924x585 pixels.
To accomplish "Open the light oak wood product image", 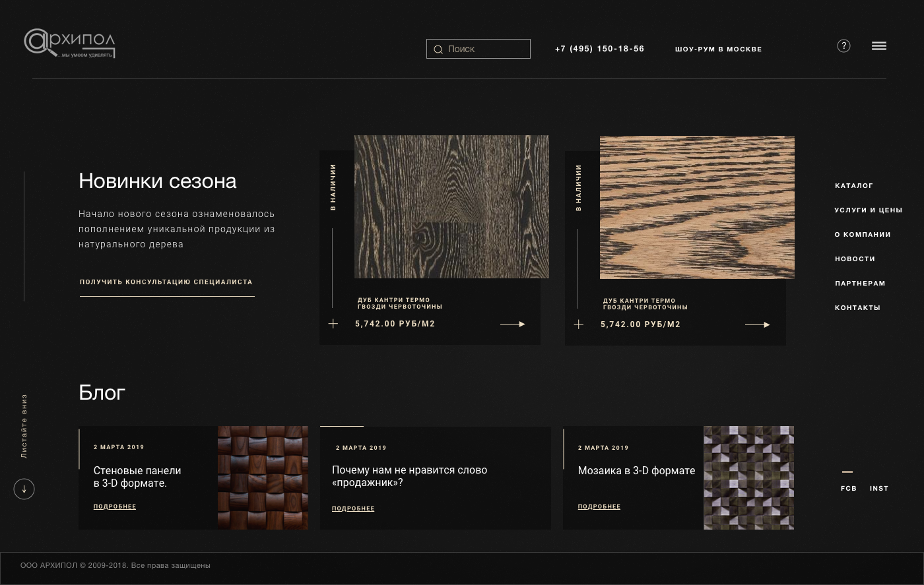I will 697,208.
